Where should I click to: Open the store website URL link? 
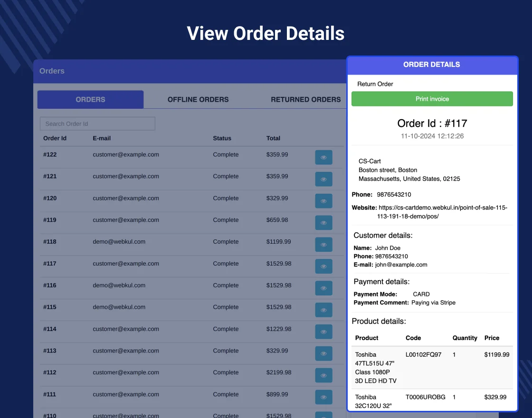coord(442,212)
